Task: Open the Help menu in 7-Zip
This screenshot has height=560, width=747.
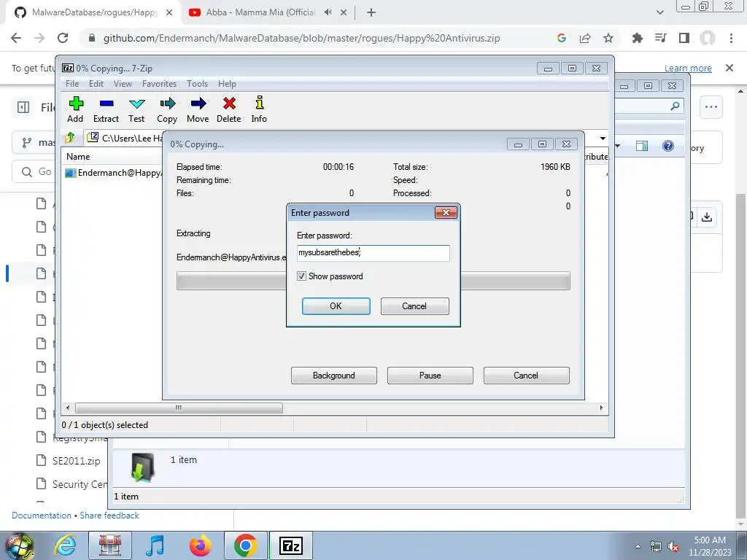Action: (x=227, y=84)
